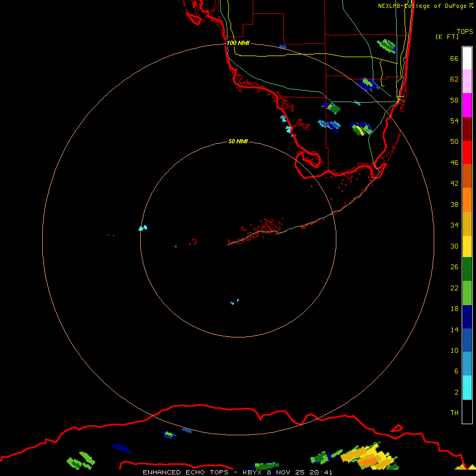Pick the dark green legend swatch
The image size is (476, 476).
[467, 269]
